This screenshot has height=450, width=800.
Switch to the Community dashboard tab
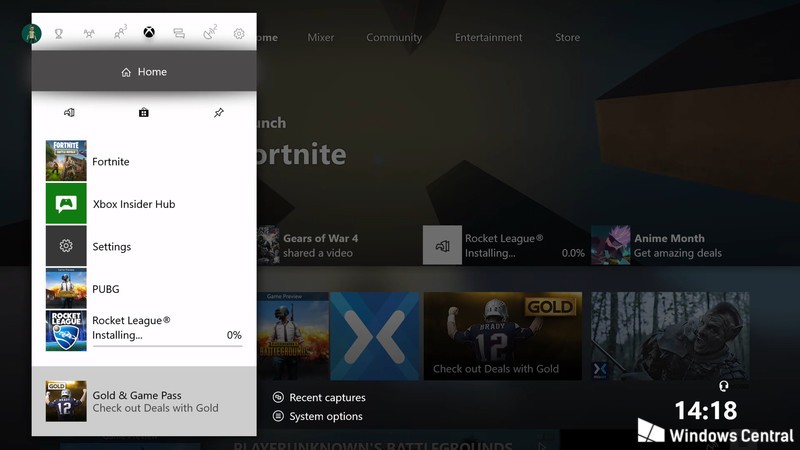point(394,37)
